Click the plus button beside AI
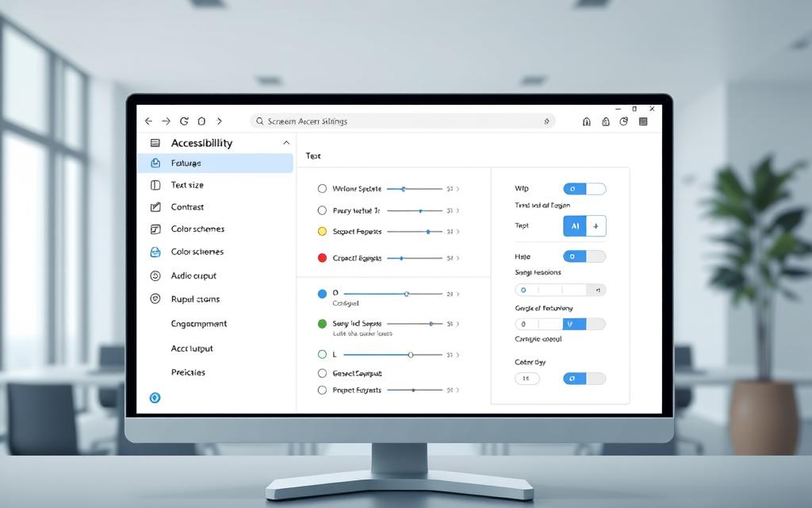This screenshot has height=508, width=812. [x=596, y=226]
